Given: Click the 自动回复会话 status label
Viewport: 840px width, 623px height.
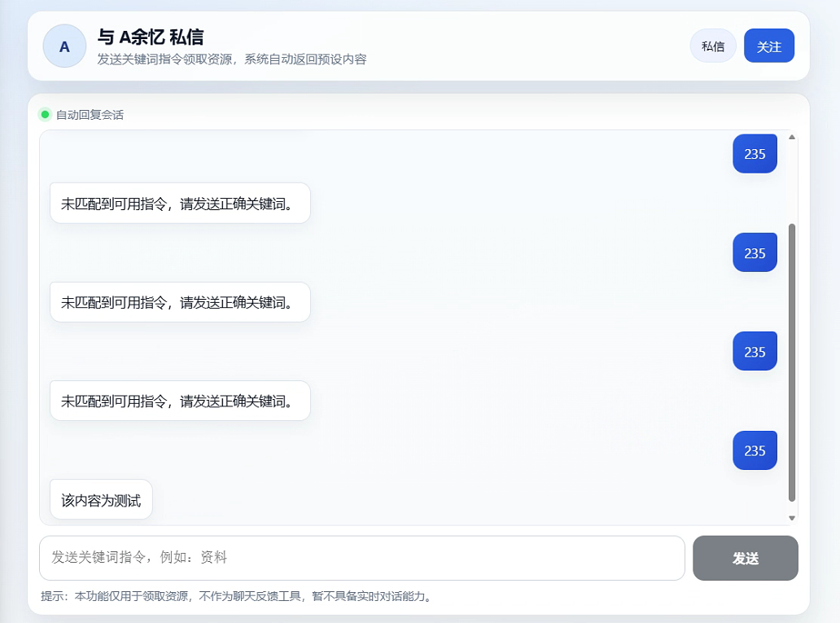Looking at the screenshot, I should click(x=90, y=115).
